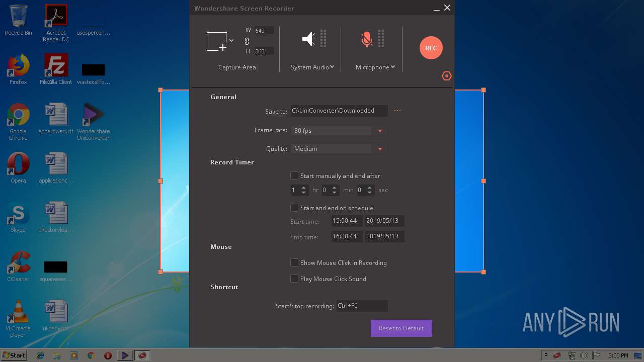Click the Start time date field
644x362 pixels.
385,221
